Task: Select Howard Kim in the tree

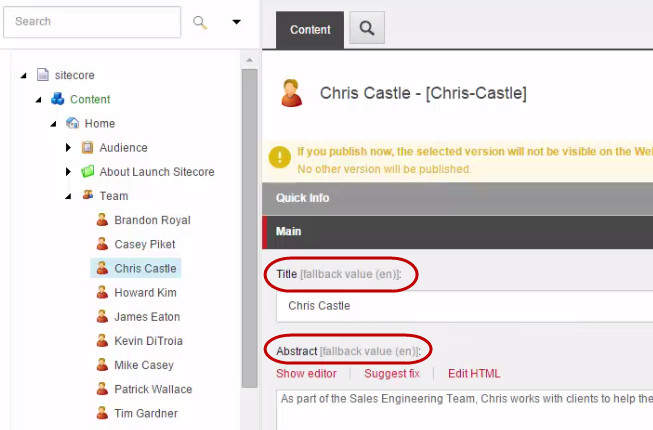Action: (x=146, y=293)
